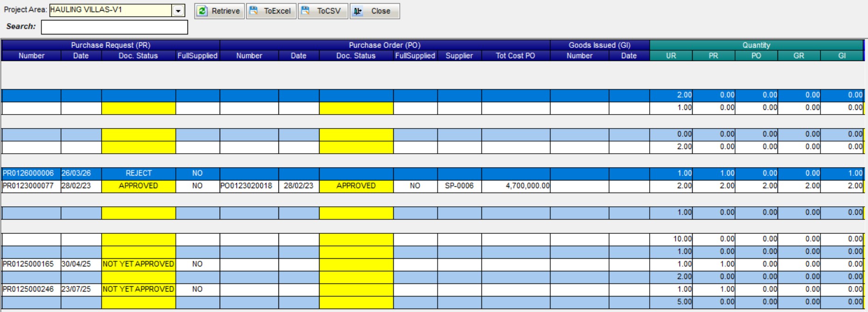The height and width of the screenshot is (312, 868).
Task: Select the APPROVED status next to PR0123000077
Action: point(139,186)
